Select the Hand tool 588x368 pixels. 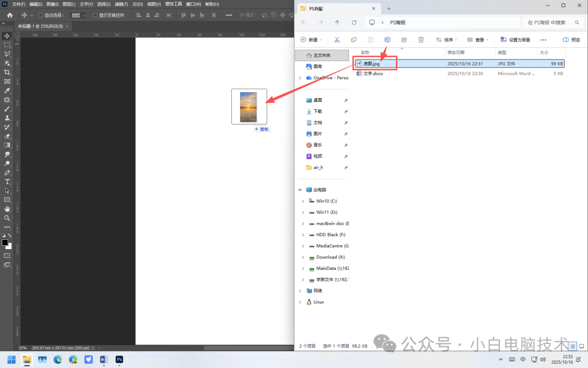click(7, 209)
